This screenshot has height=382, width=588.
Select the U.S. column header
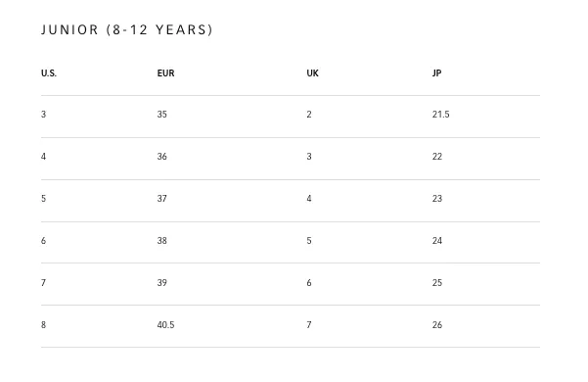(x=49, y=73)
